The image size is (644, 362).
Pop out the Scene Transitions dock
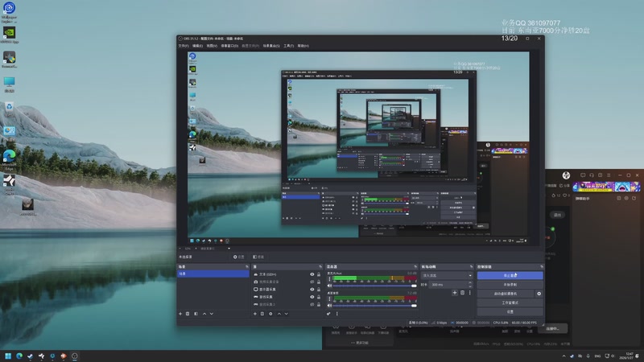click(x=472, y=267)
